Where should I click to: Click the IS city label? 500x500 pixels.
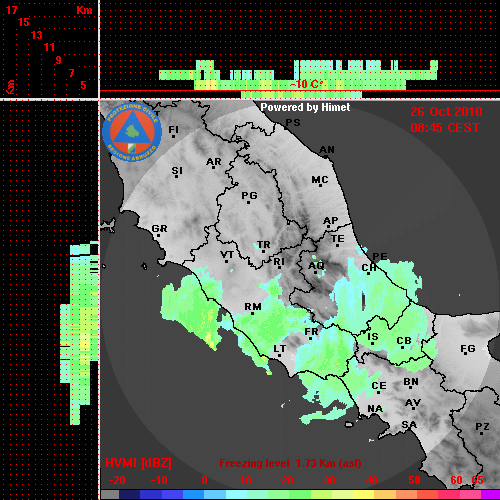coord(372,337)
